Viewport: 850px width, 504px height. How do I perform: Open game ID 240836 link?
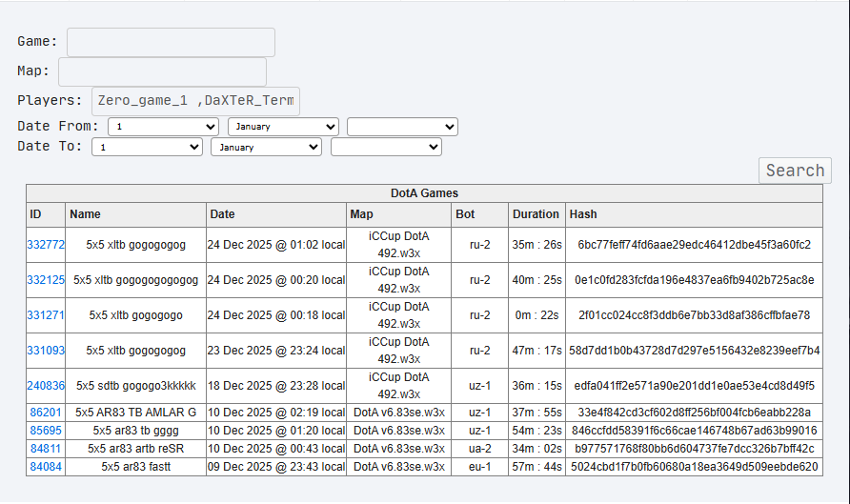[x=46, y=386]
